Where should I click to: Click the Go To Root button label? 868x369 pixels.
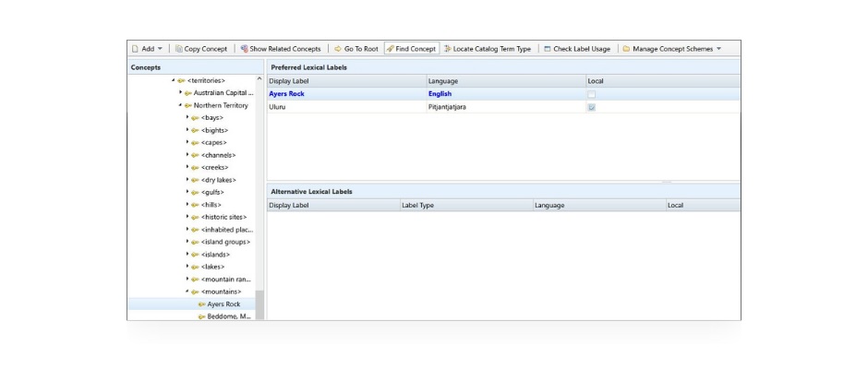click(x=361, y=49)
